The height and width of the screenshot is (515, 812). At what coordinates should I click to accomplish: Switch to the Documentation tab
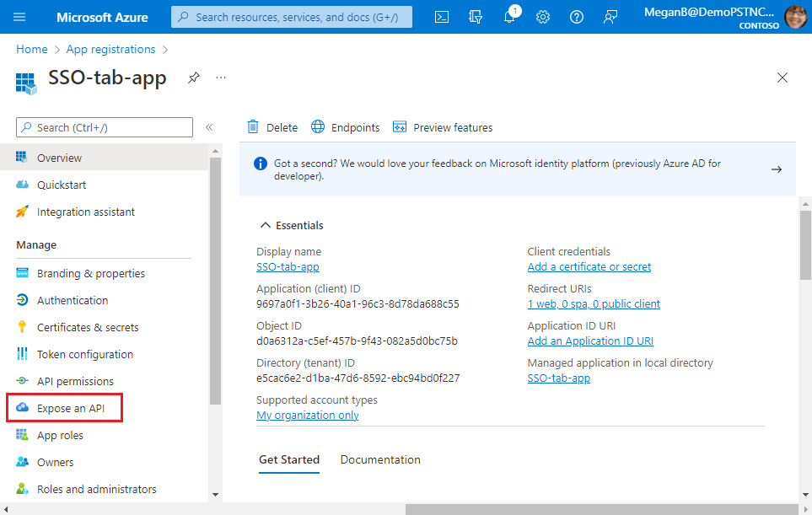point(380,459)
